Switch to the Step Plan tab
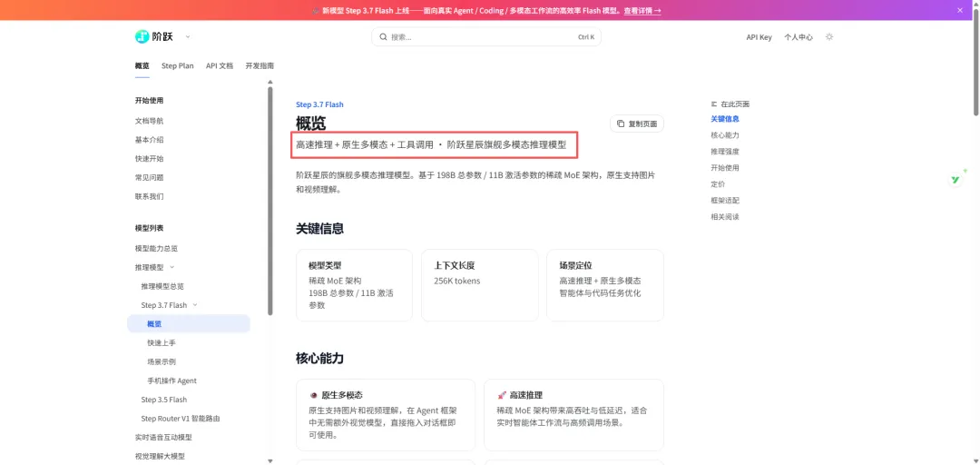 [x=178, y=65]
